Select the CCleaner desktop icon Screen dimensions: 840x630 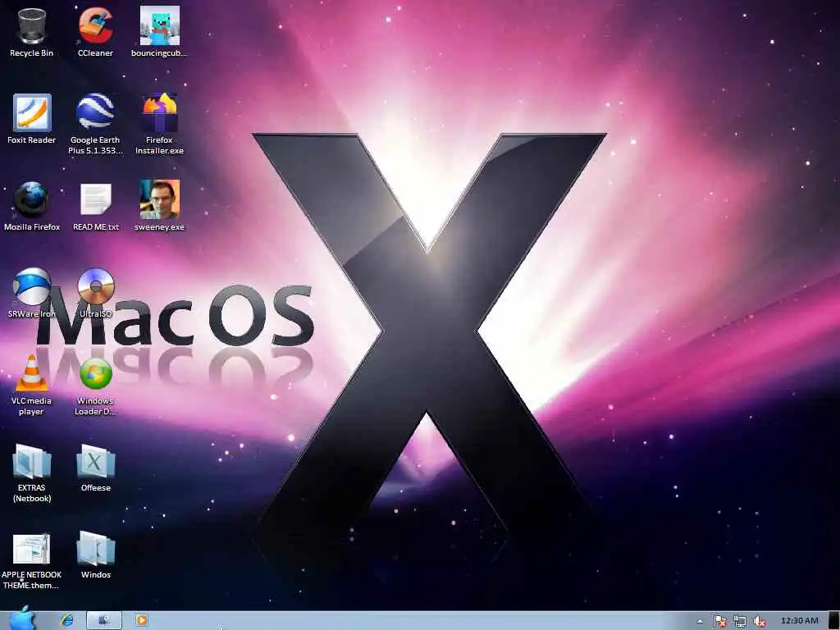click(95, 31)
